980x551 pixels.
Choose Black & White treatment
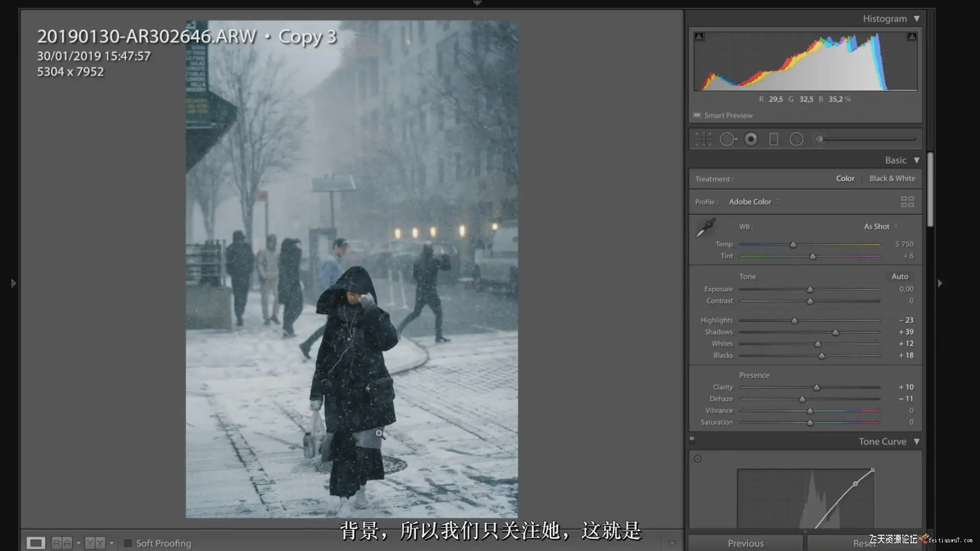(x=892, y=179)
